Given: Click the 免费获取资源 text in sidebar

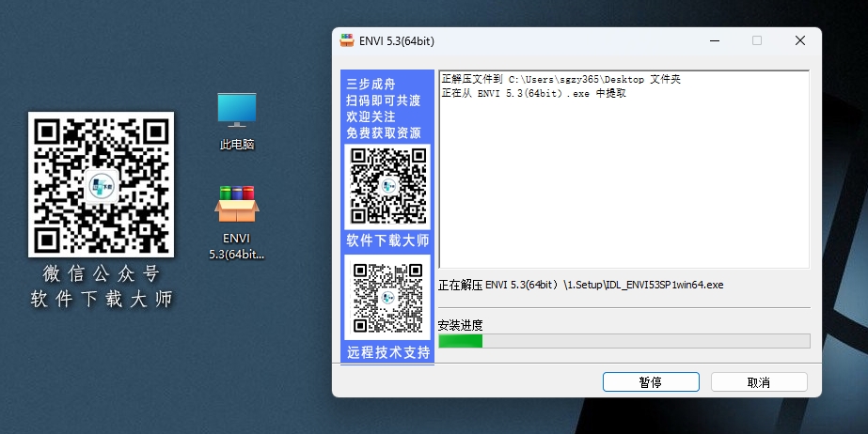Looking at the screenshot, I should click(x=384, y=132).
